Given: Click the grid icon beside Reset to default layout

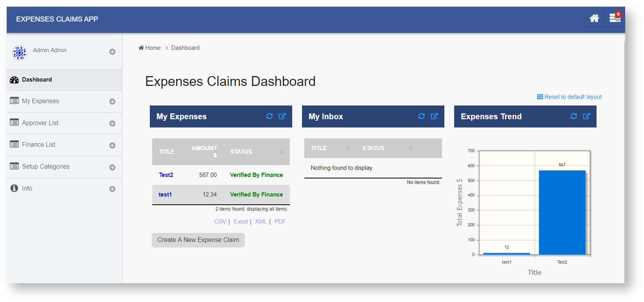Looking at the screenshot, I should tap(540, 97).
